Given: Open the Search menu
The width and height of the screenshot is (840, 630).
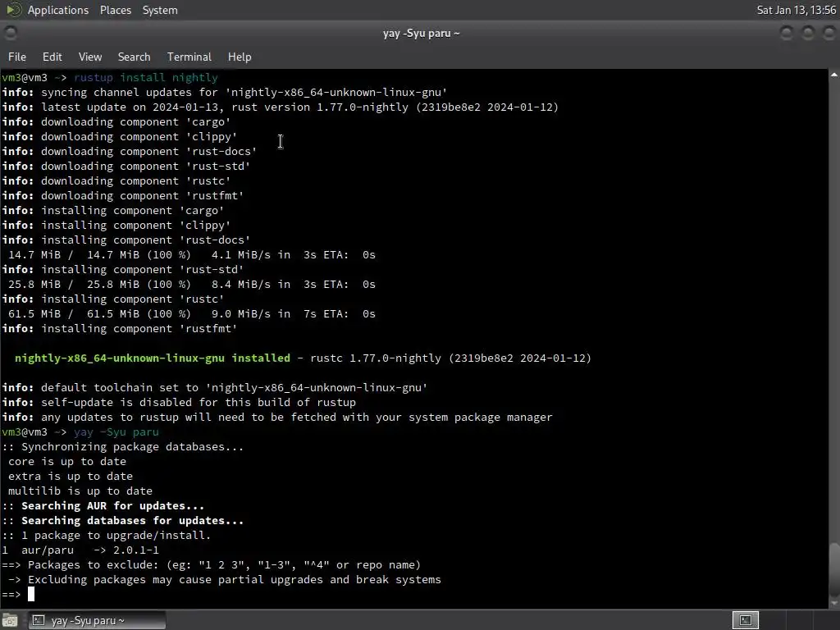Looking at the screenshot, I should tap(134, 57).
